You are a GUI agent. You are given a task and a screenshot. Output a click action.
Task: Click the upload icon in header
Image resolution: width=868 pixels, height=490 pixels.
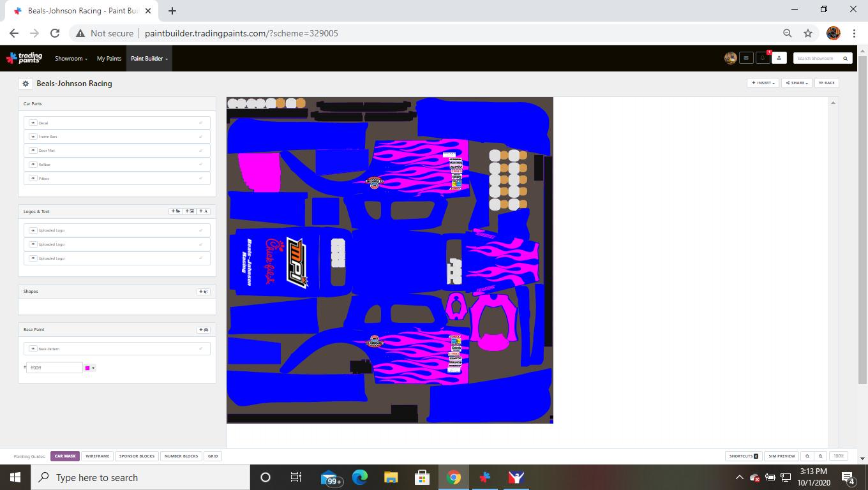[779, 58]
